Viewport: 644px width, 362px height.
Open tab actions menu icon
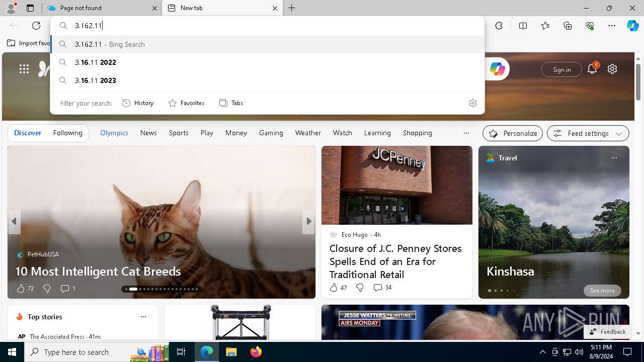point(30,8)
